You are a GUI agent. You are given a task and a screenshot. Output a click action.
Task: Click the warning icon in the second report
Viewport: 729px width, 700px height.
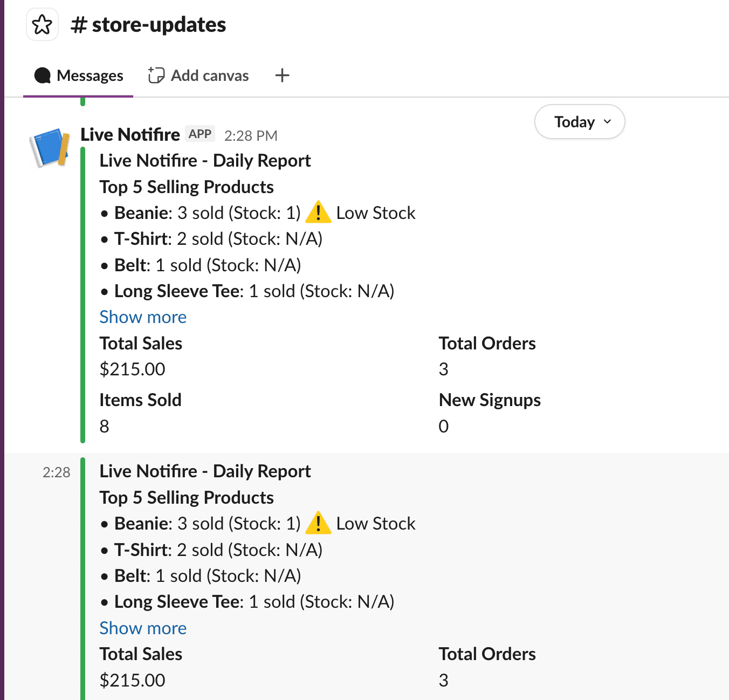(x=318, y=523)
